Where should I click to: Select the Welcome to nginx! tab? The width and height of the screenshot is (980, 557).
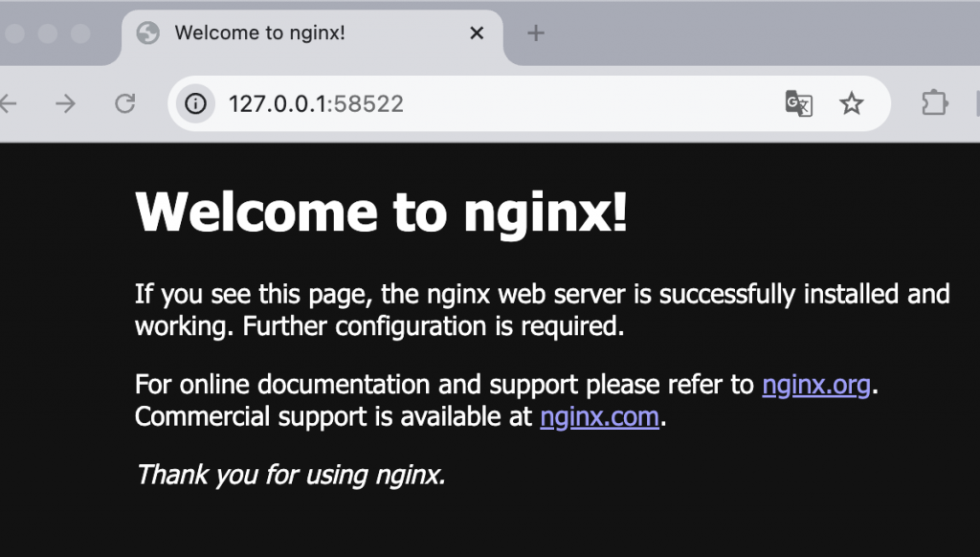(x=313, y=36)
